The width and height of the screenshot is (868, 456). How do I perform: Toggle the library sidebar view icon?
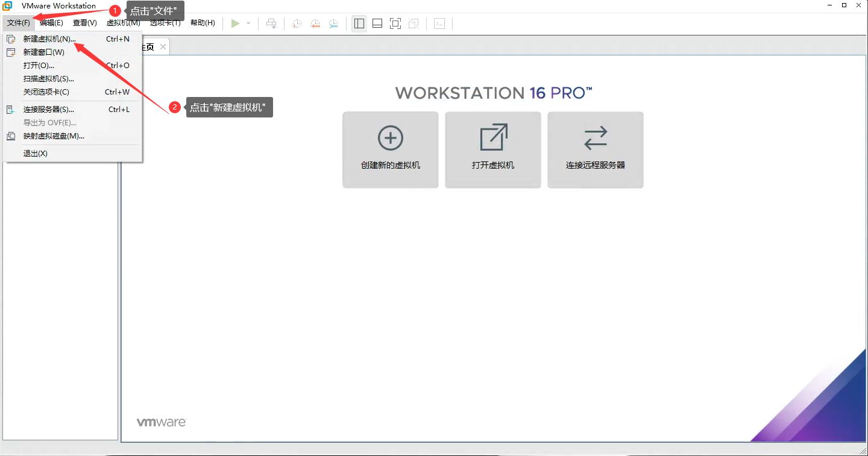coord(359,23)
